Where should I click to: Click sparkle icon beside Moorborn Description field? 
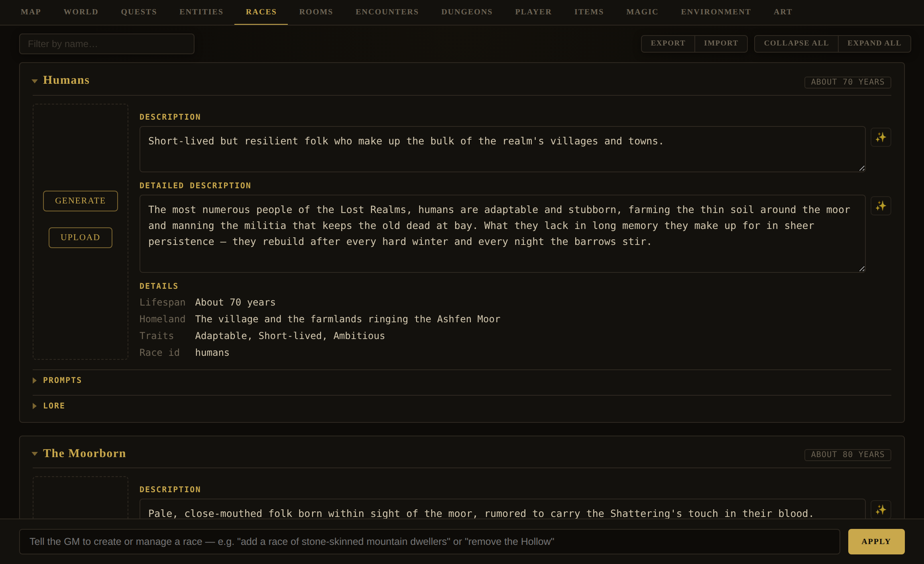(x=881, y=510)
